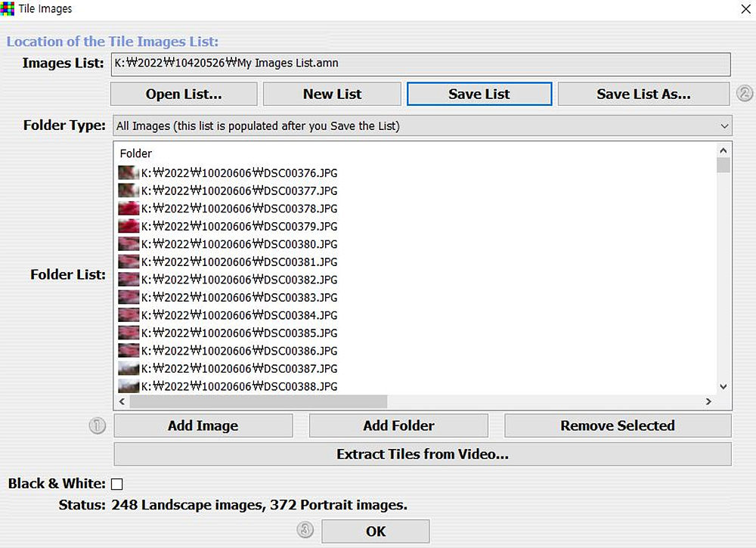756x548 pixels.
Task: Select the thumbnail of DSC00384.JPG
Action: (129, 315)
